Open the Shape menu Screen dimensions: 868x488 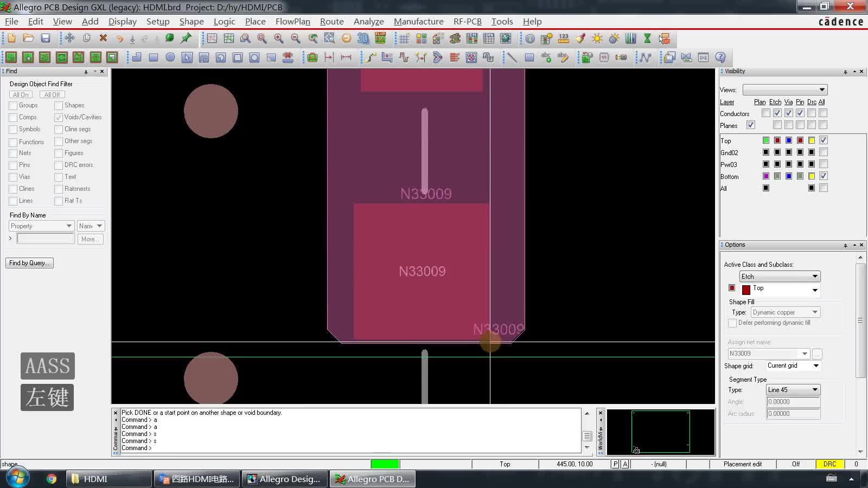click(192, 22)
